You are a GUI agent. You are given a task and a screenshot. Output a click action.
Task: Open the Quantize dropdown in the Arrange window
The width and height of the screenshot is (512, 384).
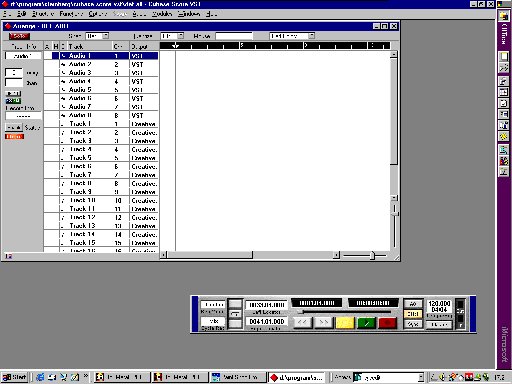click(181, 36)
